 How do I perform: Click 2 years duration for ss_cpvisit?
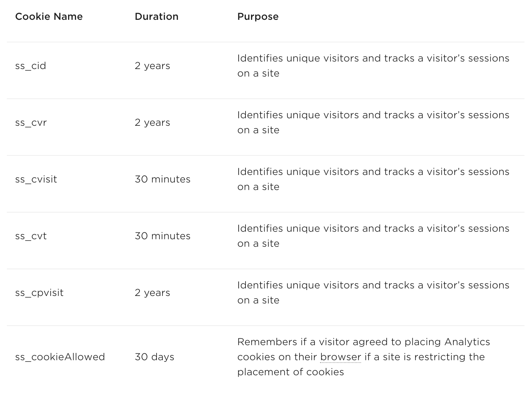pyautogui.click(x=152, y=293)
